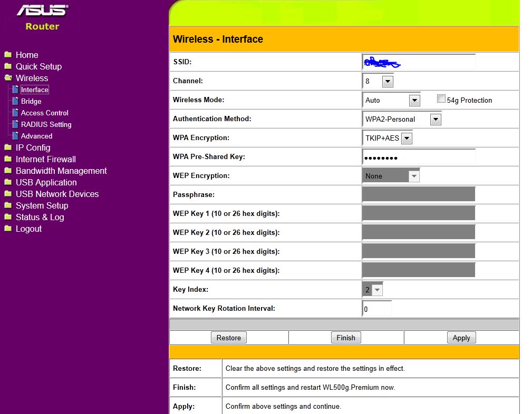Click the Restore button
Image resolution: width=532 pixels, height=414 pixels.
click(x=229, y=338)
